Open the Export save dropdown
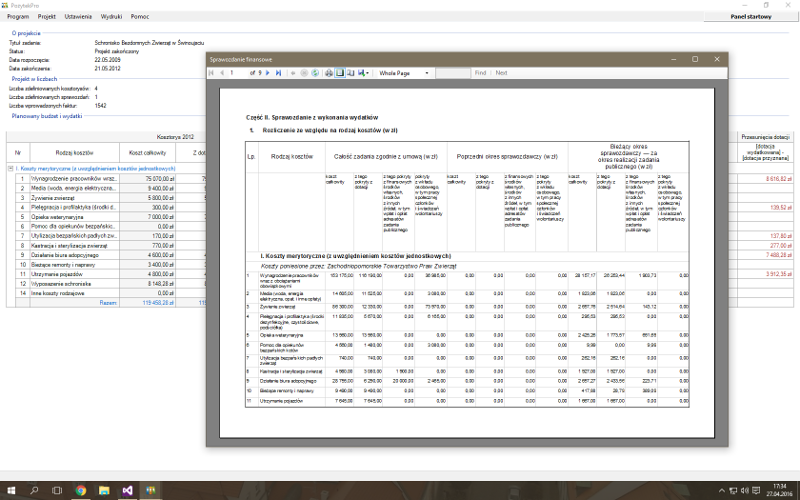 pos(363,73)
